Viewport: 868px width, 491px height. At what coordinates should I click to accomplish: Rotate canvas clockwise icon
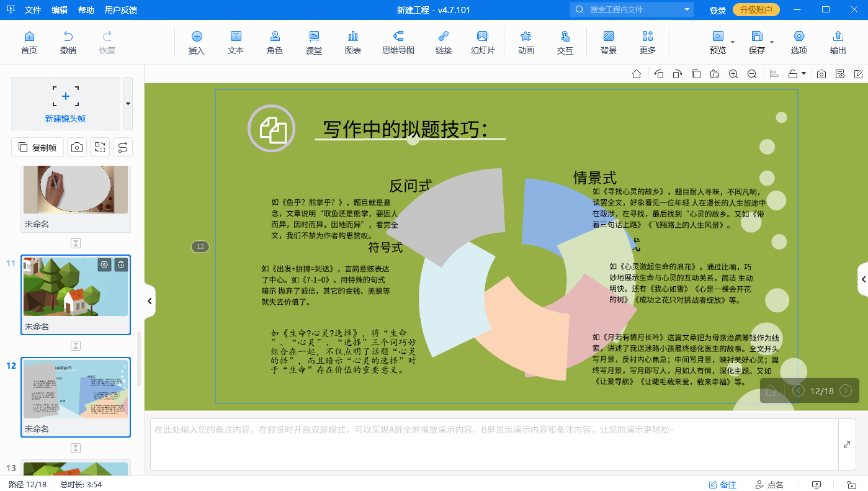(x=678, y=74)
